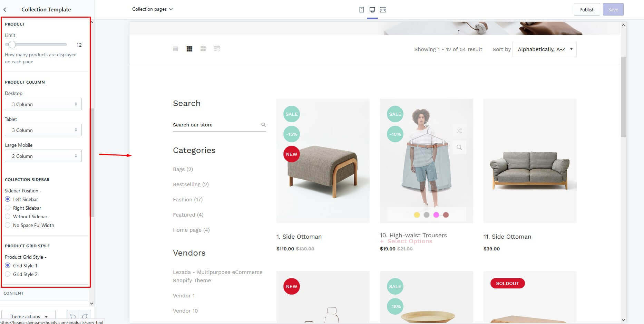Click -15% discount badge on Side Ottoman
The width and height of the screenshot is (644, 324).
pyautogui.click(x=292, y=134)
